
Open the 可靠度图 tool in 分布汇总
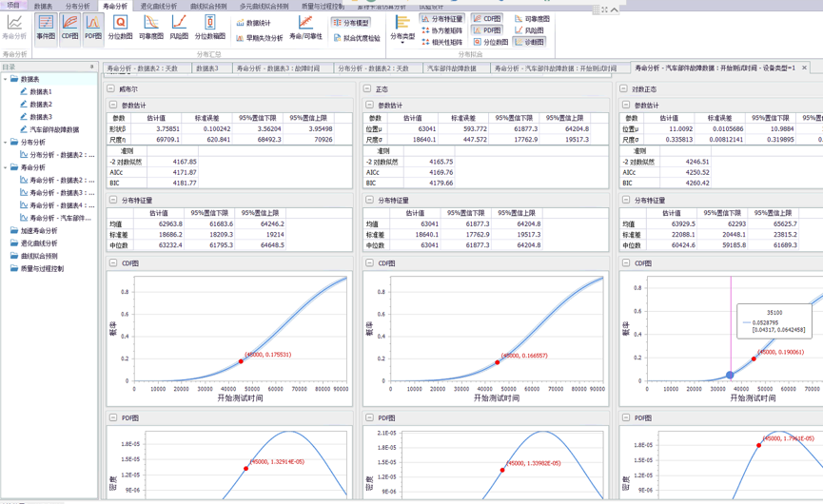(x=150, y=28)
